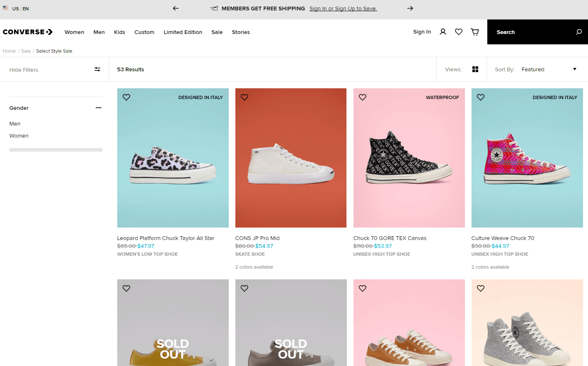This screenshot has width=588, height=366.
Task: Open the Stories menu
Action: pos(241,32)
